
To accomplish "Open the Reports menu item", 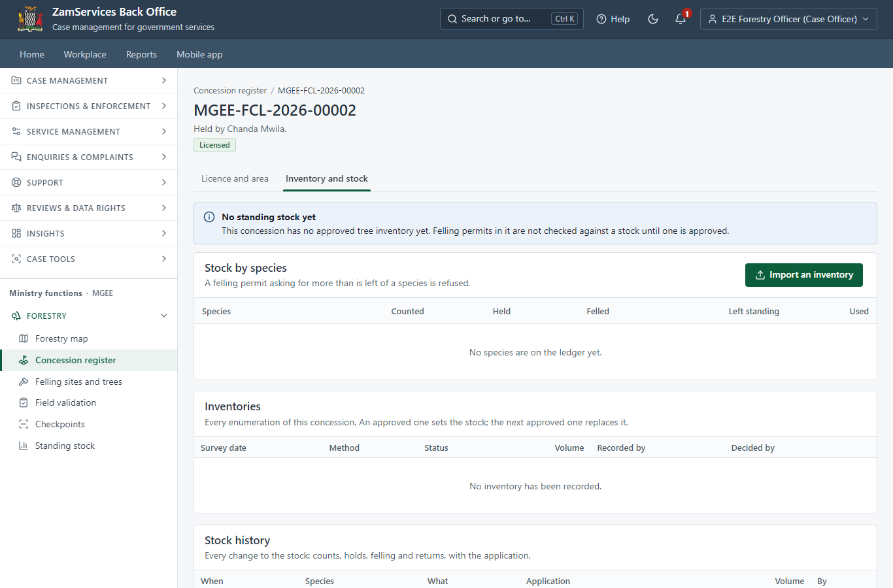I will [141, 54].
